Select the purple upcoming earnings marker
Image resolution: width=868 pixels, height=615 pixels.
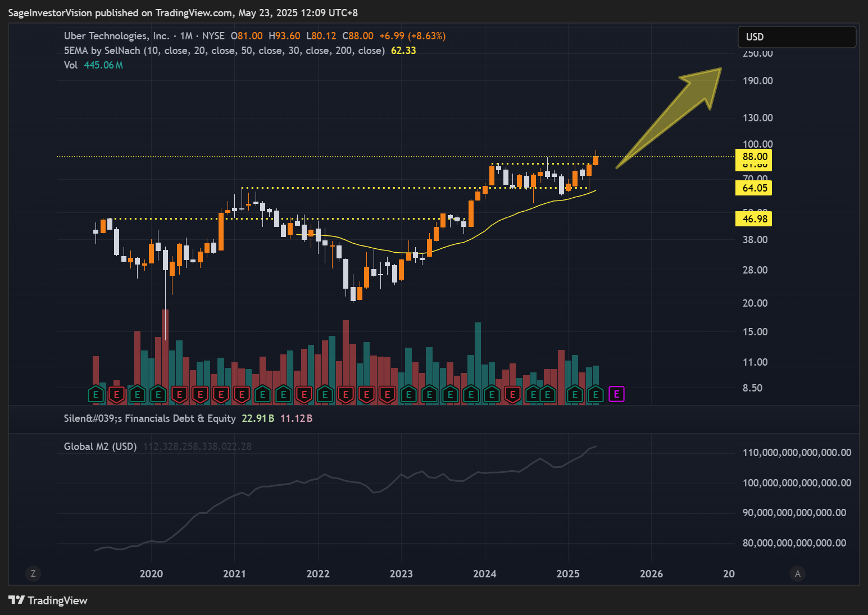tap(616, 394)
